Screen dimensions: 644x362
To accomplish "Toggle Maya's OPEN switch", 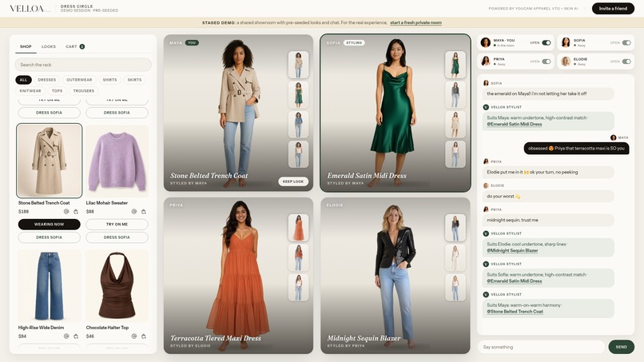I will (x=547, y=42).
